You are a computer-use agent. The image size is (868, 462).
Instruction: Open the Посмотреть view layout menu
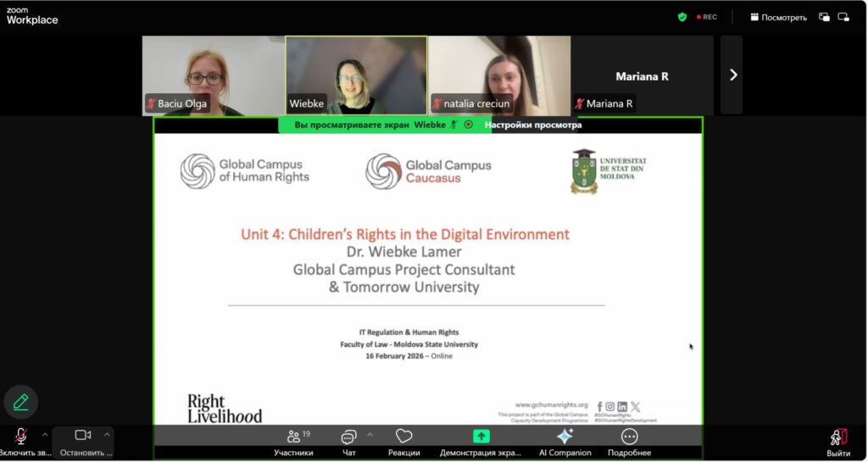click(777, 17)
